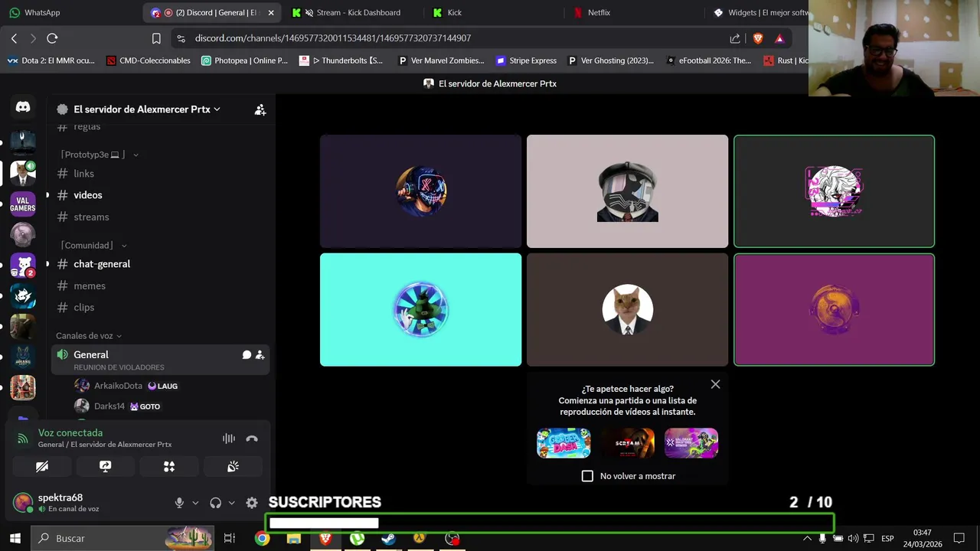Viewport: 980px width, 551px height.
Task: Toggle noise suppression waveform icon
Action: [229, 439]
